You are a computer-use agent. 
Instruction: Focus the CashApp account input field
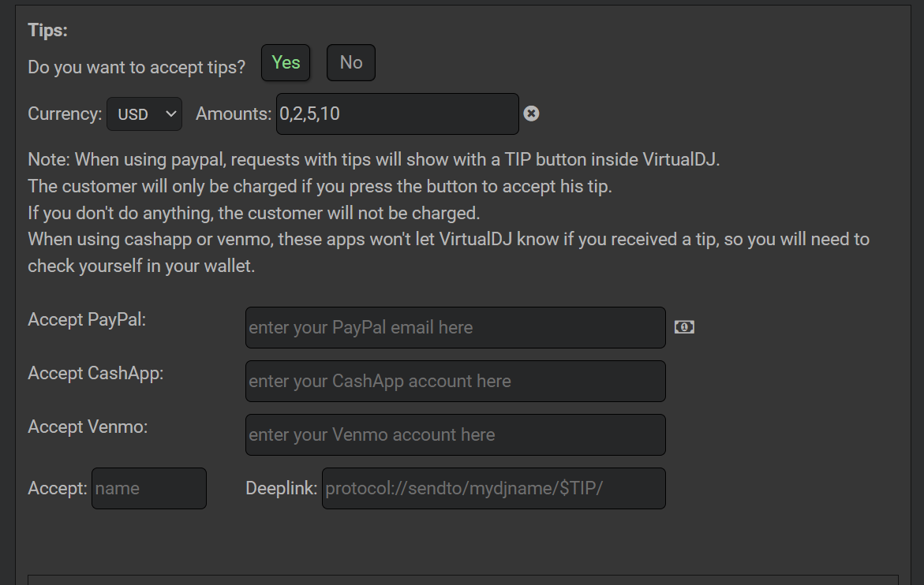tap(455, 382)
